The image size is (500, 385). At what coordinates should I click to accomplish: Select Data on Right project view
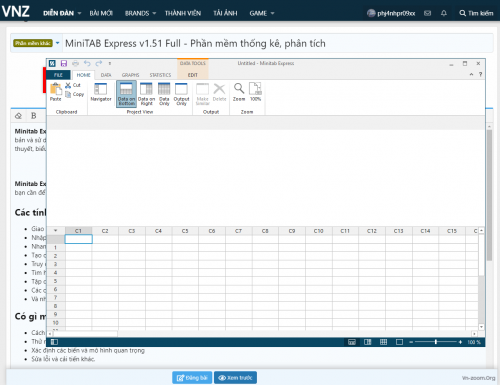[x=146, y=94]
